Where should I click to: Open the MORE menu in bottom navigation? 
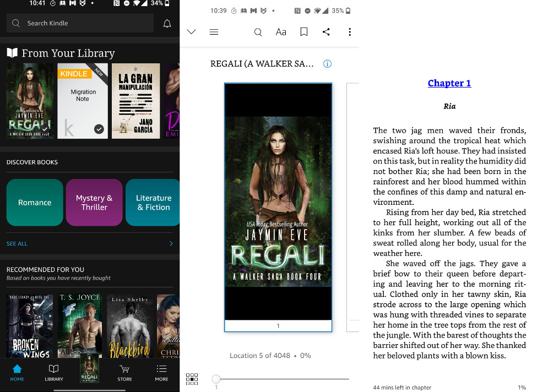(161, 373)
